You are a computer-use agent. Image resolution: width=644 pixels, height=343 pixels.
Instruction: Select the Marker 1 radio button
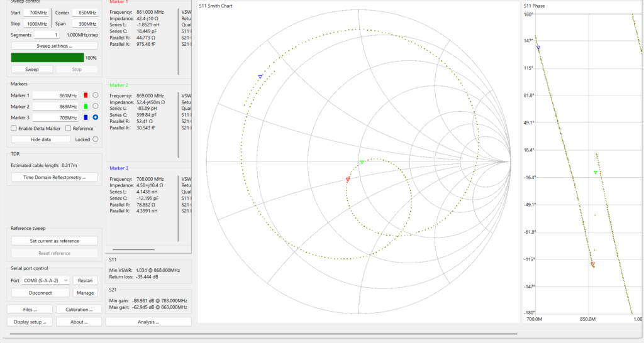click(96, 95)
